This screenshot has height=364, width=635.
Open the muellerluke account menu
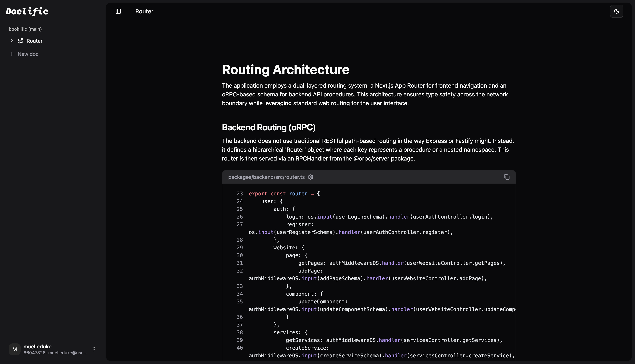coord(37,347)
